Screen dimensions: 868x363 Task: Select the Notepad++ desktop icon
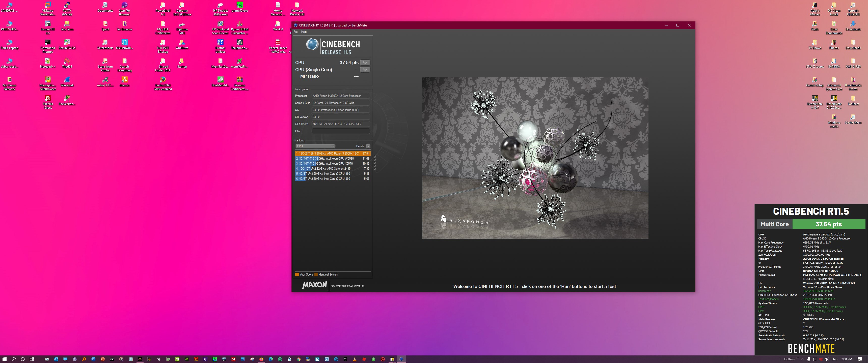[48, 63]
